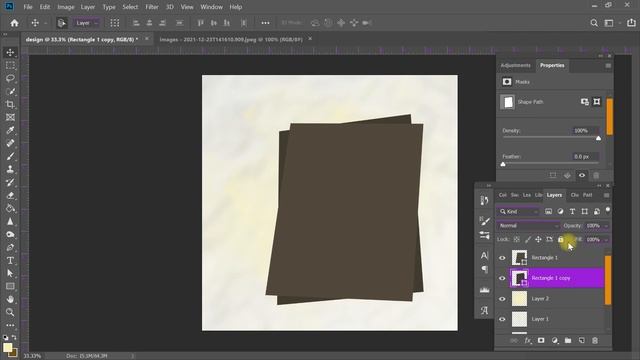Click the Density slider handle

tap(598, 138)
